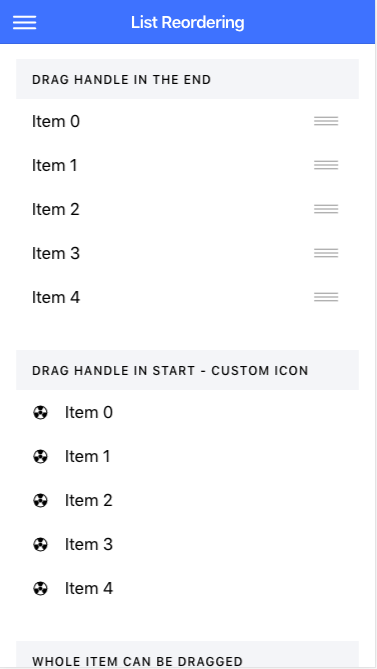Click the Whole Item Can Be Dragged header
This screenshot has width=377, height=669.
tap(188, 655)
